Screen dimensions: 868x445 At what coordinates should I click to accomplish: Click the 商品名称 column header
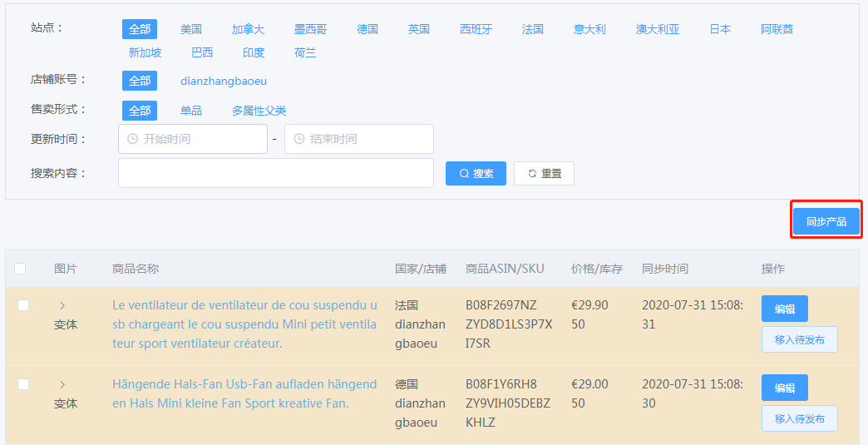[x=135, y=269]
